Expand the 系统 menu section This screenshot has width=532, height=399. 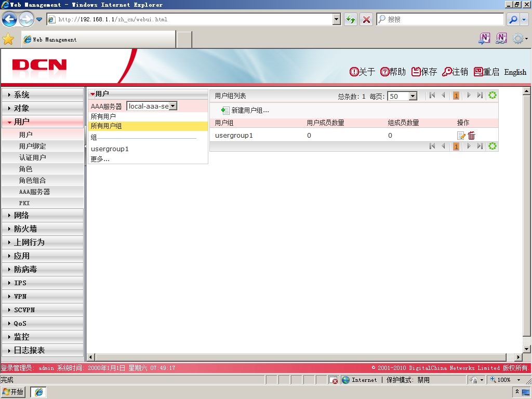point(43,95)
